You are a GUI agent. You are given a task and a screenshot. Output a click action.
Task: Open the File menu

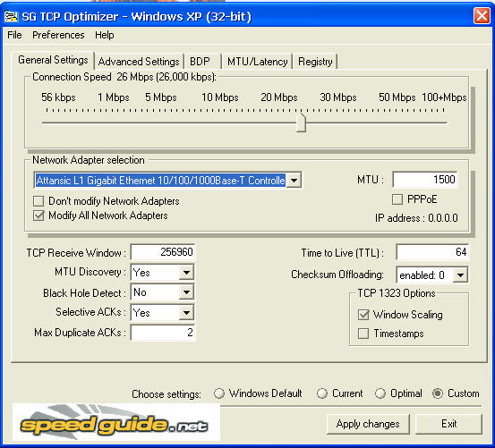pos(14,35)
